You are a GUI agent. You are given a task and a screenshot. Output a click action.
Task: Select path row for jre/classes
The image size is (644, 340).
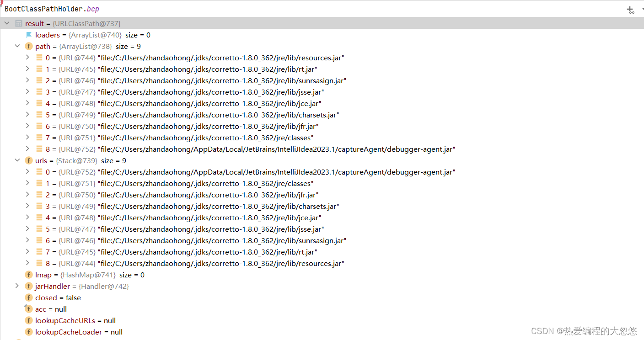point(322,138)
